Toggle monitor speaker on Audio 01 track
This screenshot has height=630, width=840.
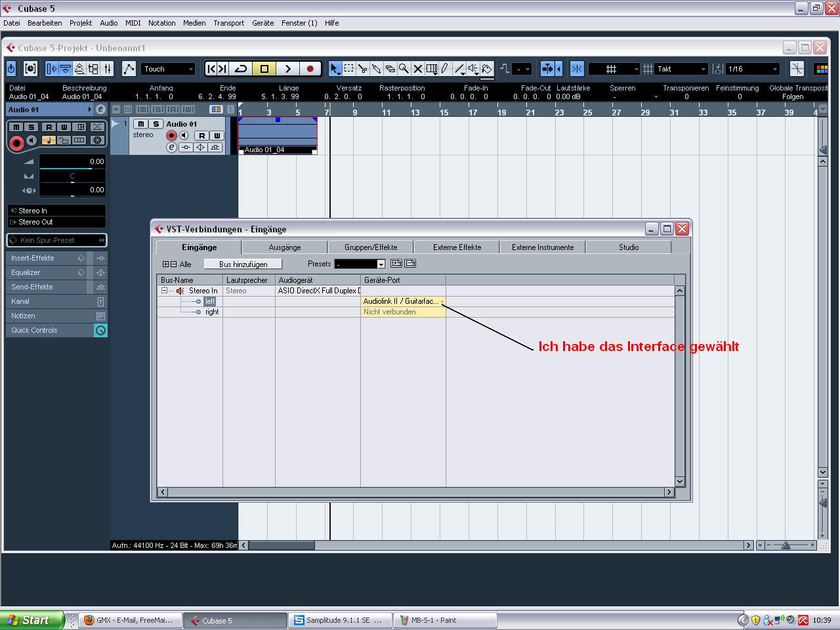183,135
